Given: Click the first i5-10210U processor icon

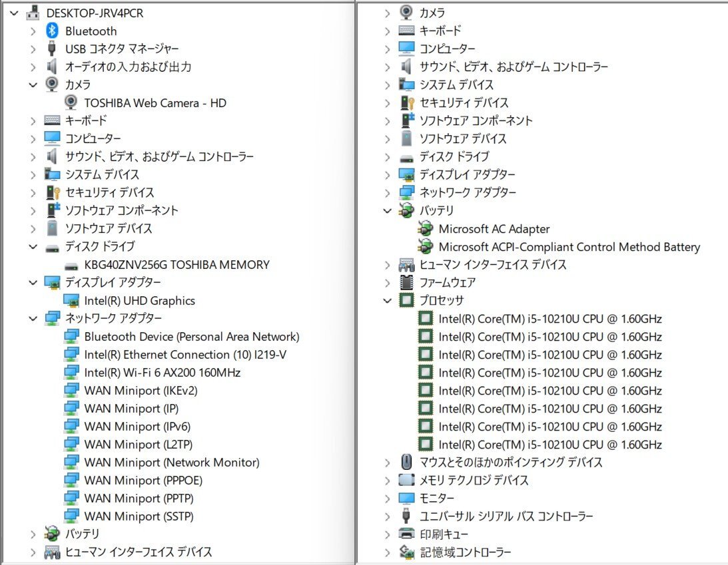Looking at the screenshot, I should click(x=426, y=319).
